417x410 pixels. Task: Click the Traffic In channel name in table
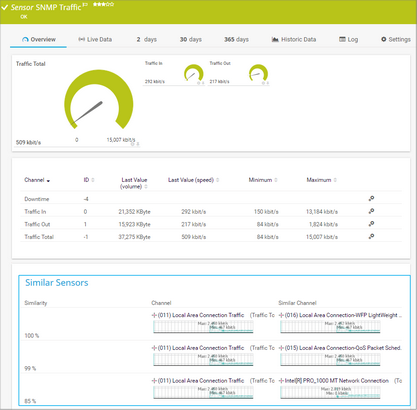pos(35,212)
